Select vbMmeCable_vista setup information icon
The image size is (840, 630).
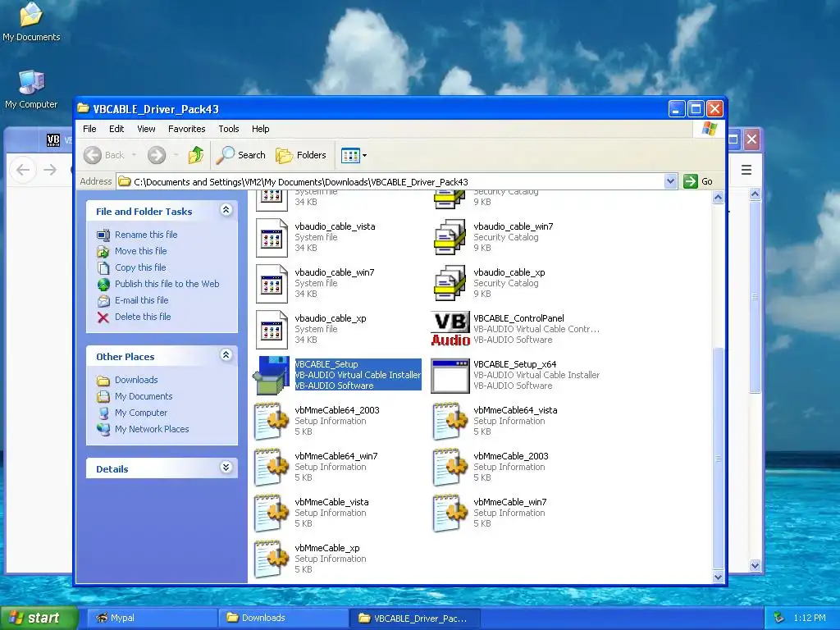coord(272,514)
